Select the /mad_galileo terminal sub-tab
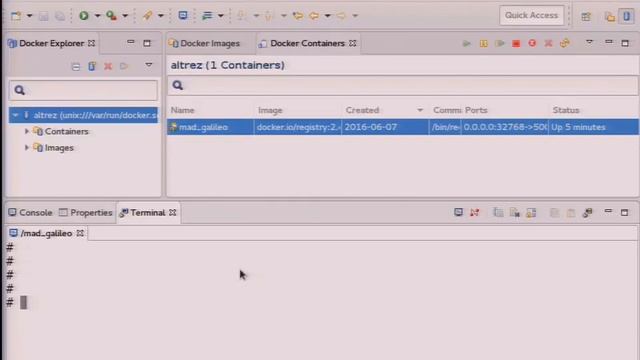This screenshot has width=640, height=360. tap(46, 233)
